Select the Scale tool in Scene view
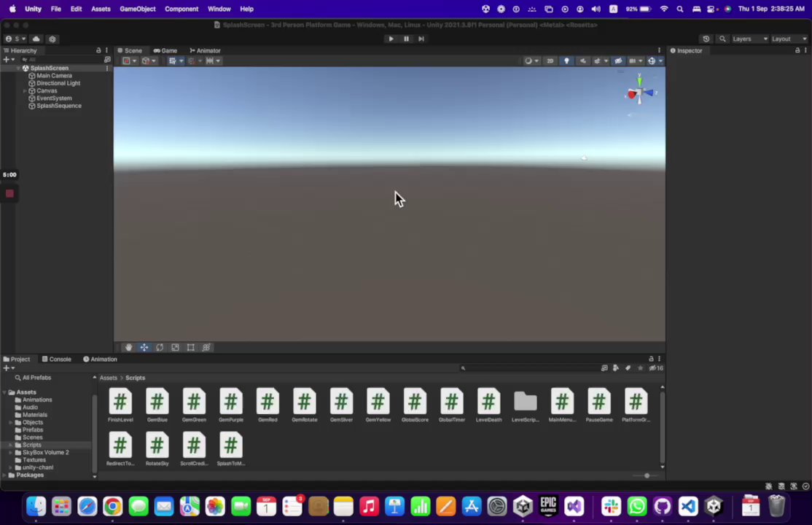812x525 pixels. tap(175, 347)
